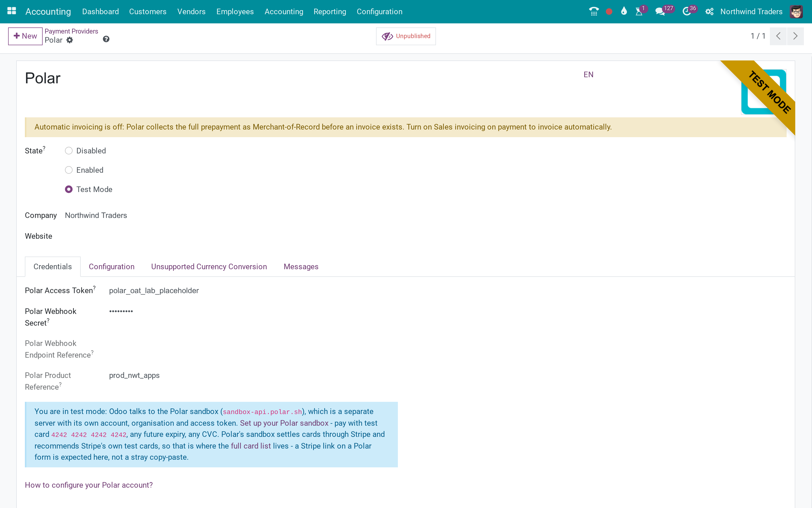Open the Customers menu

pos(148,11)
